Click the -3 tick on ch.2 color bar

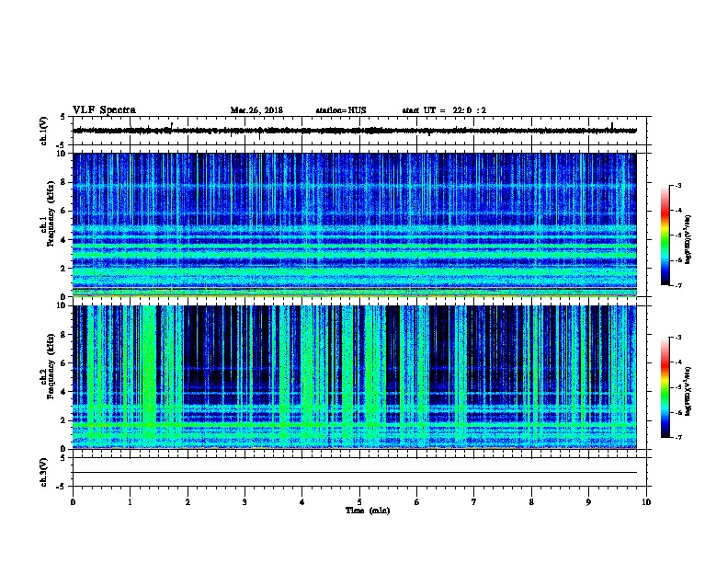(x=678, y=338)
